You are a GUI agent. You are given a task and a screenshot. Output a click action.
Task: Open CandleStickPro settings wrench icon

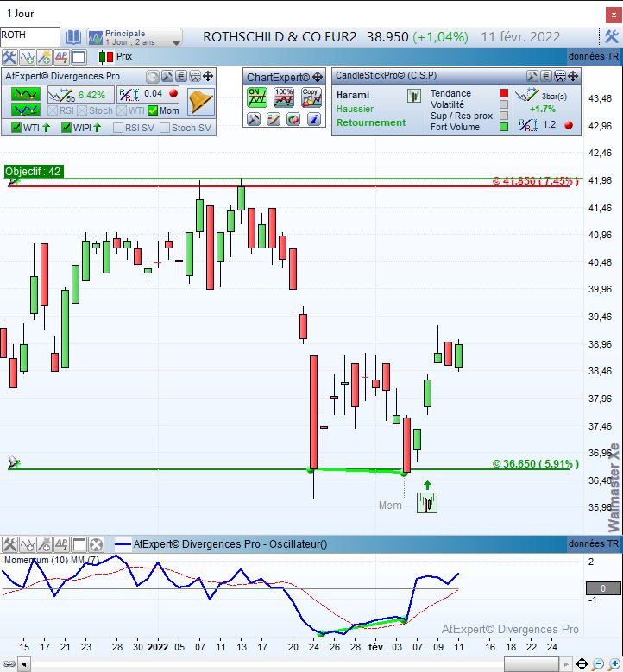[x=532, y=76]
